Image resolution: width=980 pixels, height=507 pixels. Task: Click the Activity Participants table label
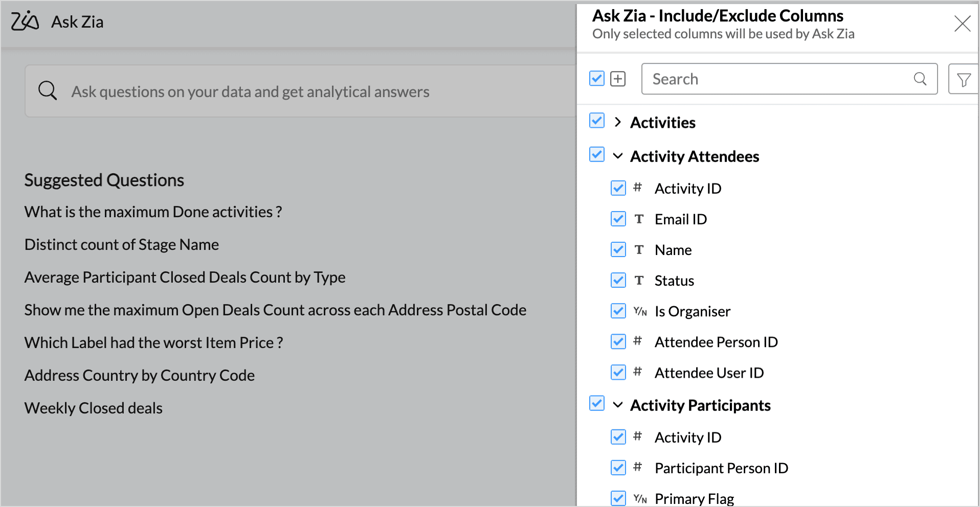pyautogui.click(x=700, y=405)
